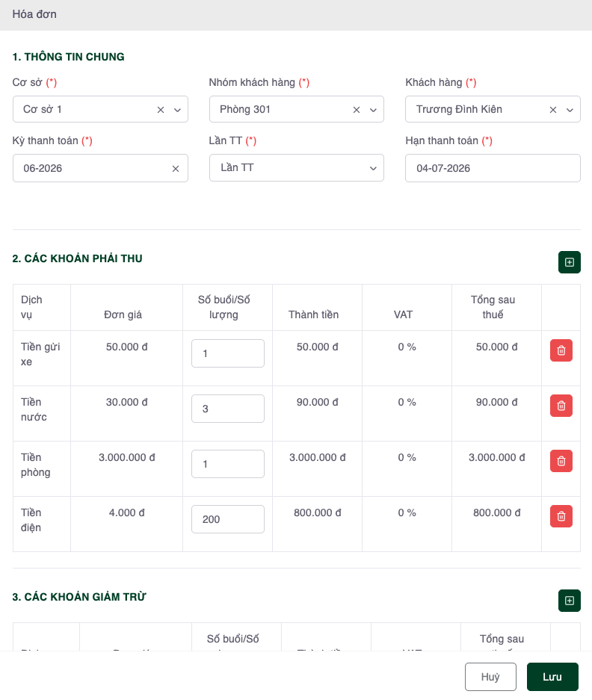Image resolution: width=592 pixels, height=700 pixels.
Task: Add a new item to Các khoản giảm trừ
Action: [570, 601]
